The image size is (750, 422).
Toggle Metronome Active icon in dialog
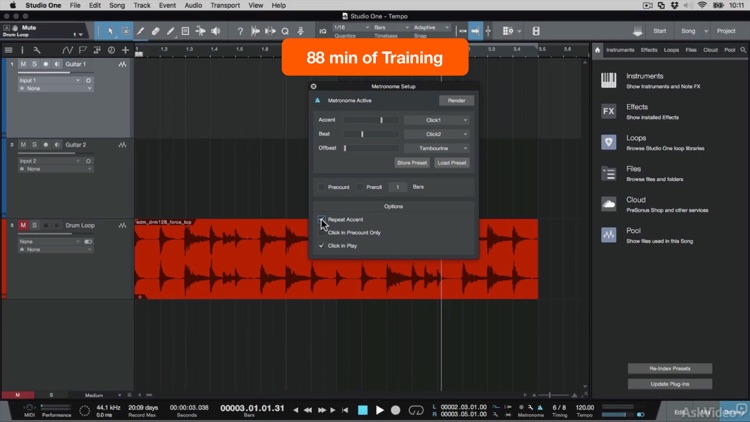pyautogui.click(x=318, y=100)
